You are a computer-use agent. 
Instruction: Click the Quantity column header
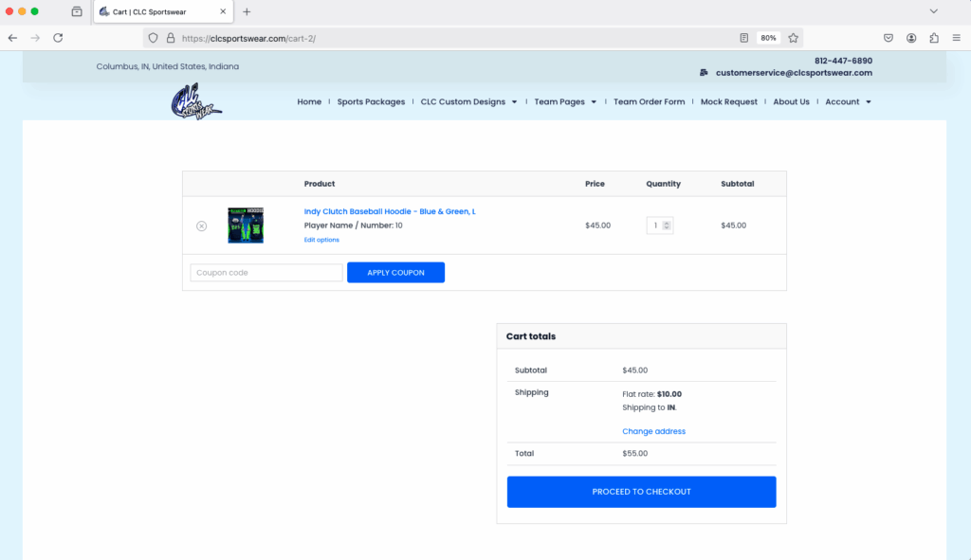663,184
